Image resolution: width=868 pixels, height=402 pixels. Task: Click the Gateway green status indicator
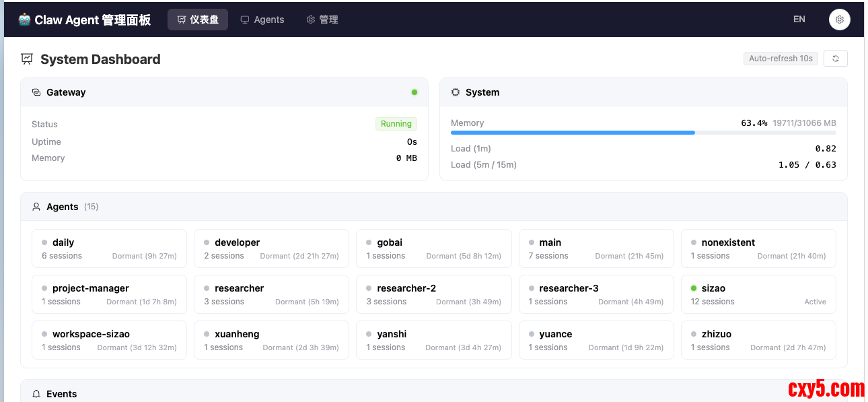point(414,92)
